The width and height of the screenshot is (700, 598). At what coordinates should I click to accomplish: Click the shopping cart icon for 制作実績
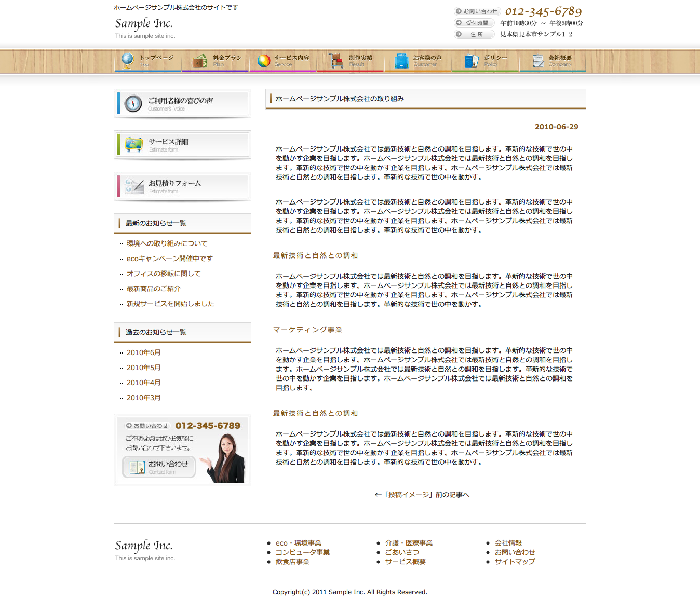[336, 61]
